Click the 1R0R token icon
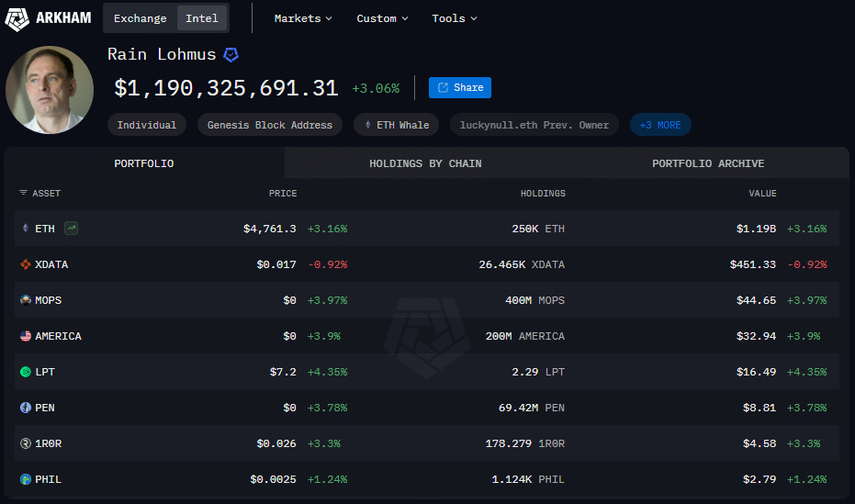 pyautogui.click(x=26, y=443)
